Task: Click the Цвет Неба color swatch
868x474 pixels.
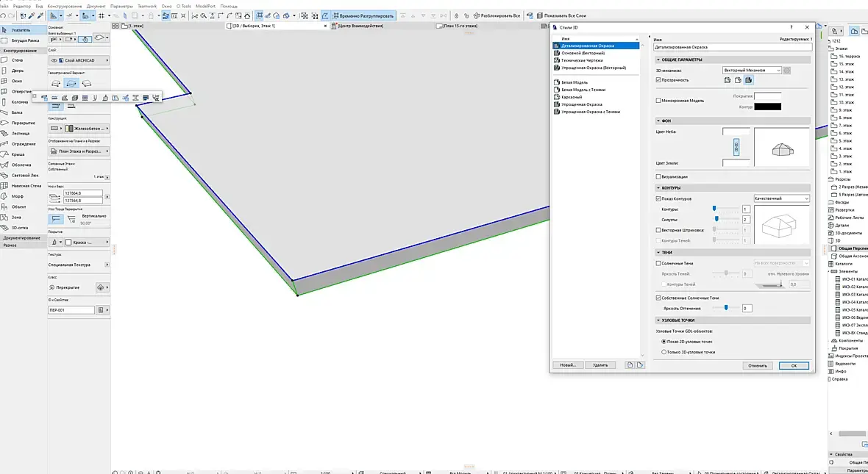Action: [x=736, y=132]
